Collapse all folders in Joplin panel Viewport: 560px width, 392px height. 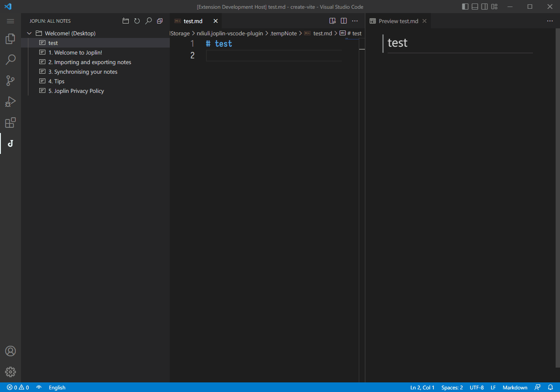click(x=160, y=21)
